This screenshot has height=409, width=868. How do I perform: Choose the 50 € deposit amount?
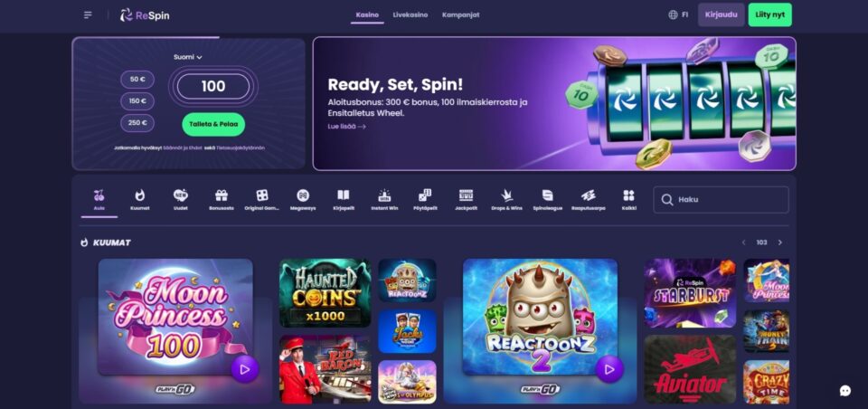(137, 80)
